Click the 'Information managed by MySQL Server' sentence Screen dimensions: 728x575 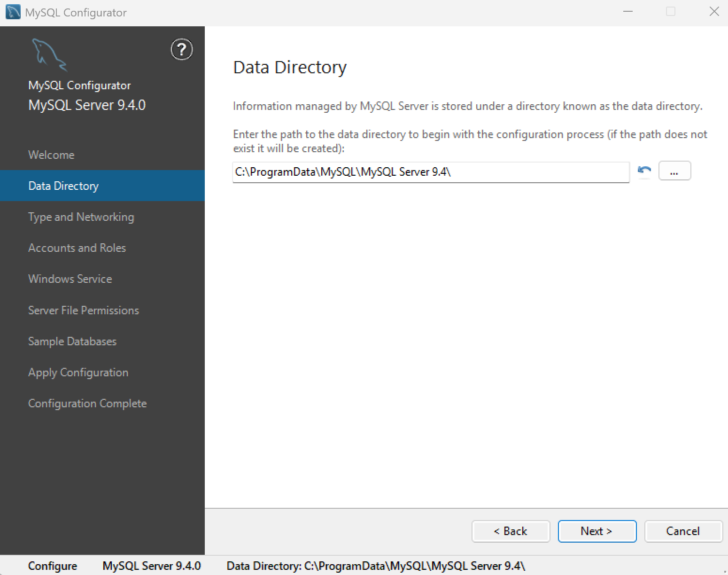click(x=468, y=106)
